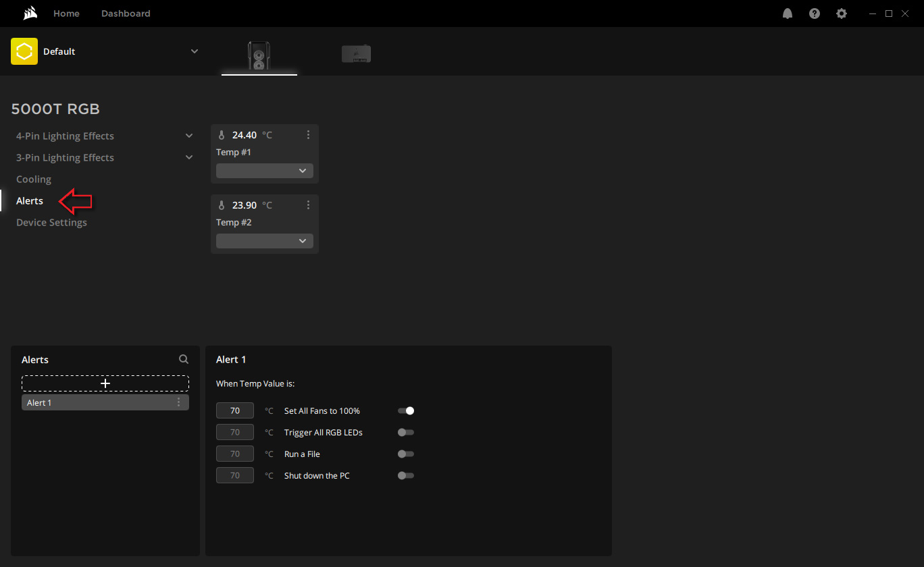Open the notifications bell
The width and height of the screenshot is (924, 567).
[788, 13]
